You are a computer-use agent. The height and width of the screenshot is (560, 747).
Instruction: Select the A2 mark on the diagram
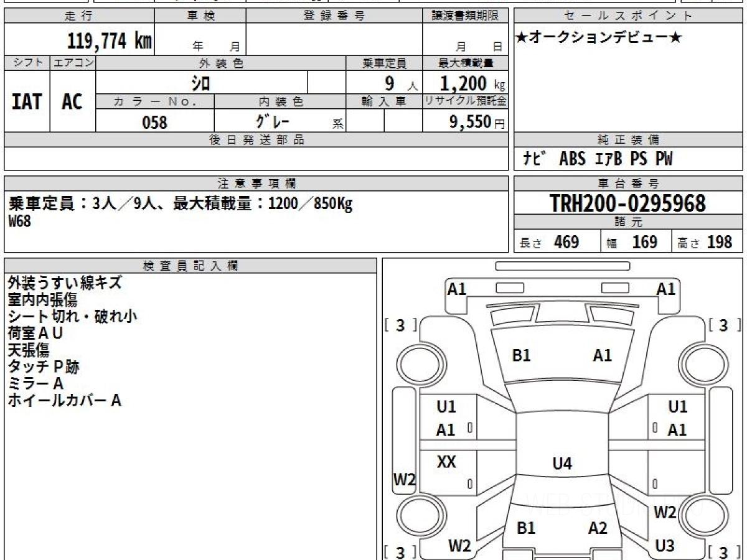pyautogui.click(x=598, y=528)
